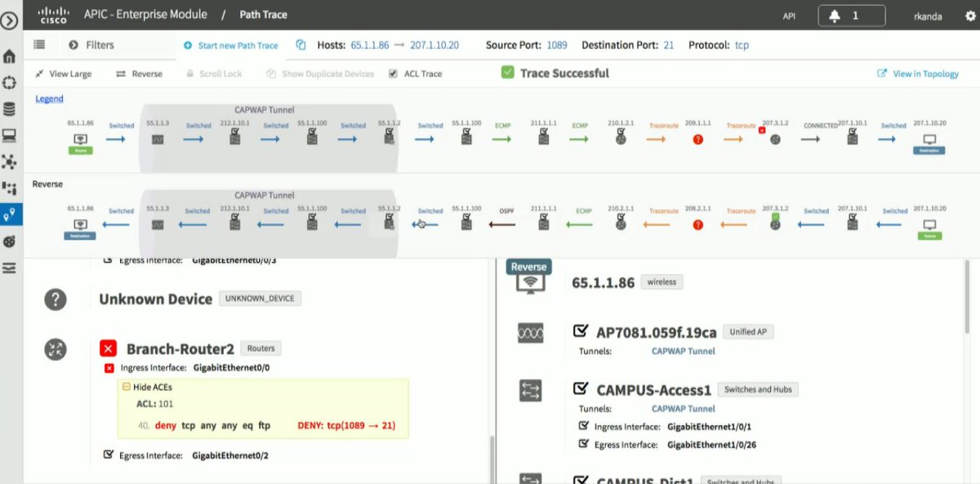980x484 pixels.
Task: Select router 207.3.1.2 with ACL deny in forward trace
Action: coord(774,139)
